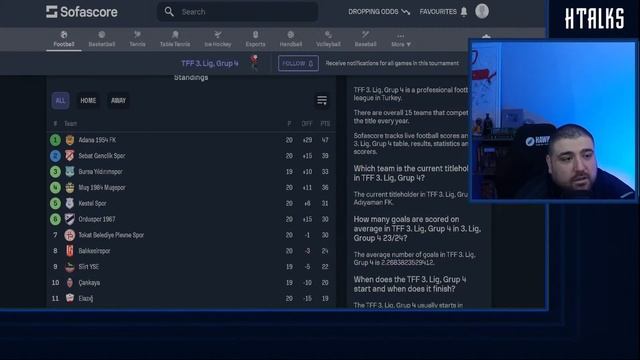Click the notifications bell icon
Image resolution: width=640 pixels, height=360 pixels.
click(464, 12)
